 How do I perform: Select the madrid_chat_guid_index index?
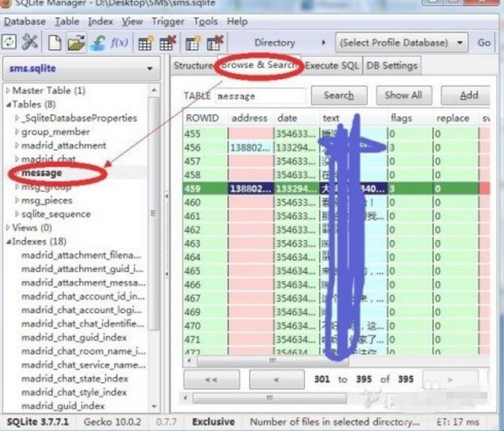(x=74, y=338)
